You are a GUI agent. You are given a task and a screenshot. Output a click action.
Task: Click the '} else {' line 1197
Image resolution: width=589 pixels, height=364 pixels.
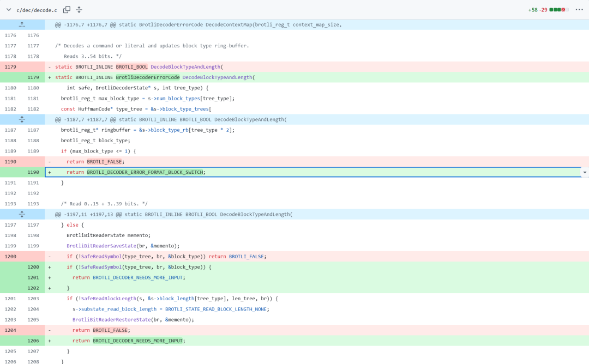73,225
